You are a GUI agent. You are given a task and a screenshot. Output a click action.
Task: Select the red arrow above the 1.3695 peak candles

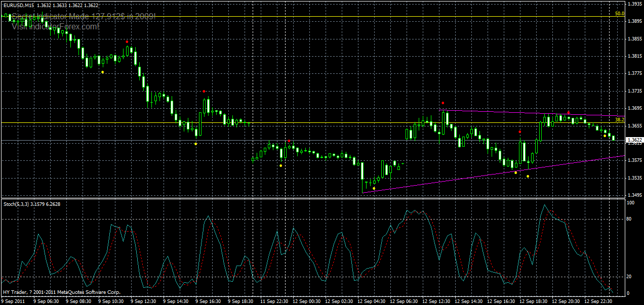[569, 112]
